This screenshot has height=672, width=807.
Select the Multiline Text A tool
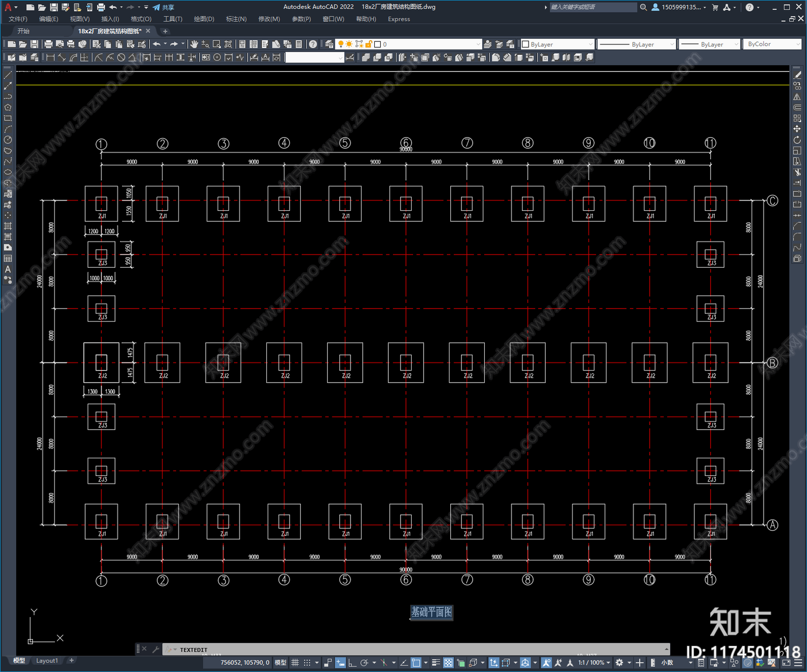8,269
